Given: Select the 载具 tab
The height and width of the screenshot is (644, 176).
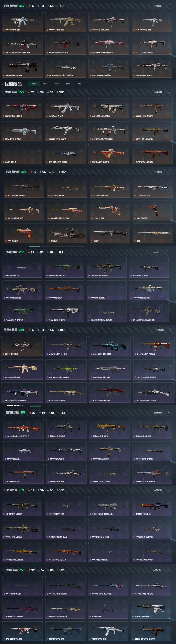Looking at the screenshot, I should point(57,84).
